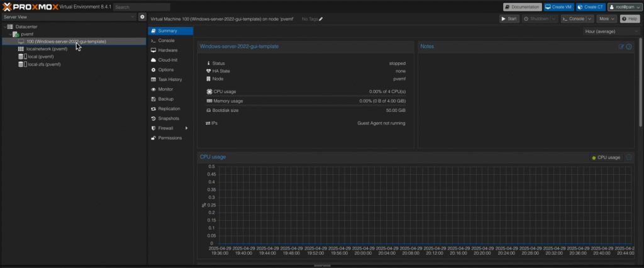The image size is (644, 268).
Task: Click 'Guest Agent not running' text
Action: [381, 123]
